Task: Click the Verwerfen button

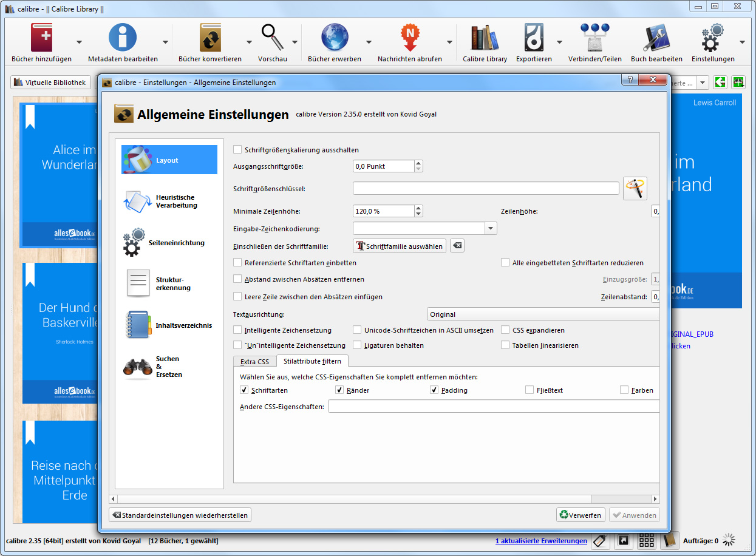Action: click(x=581, y=515)
